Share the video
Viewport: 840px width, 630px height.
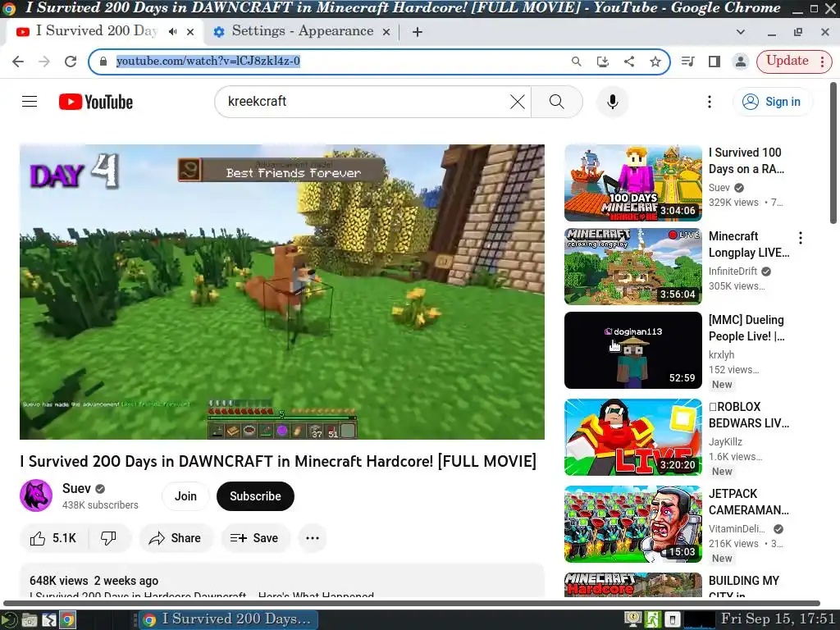coord(176,538)
